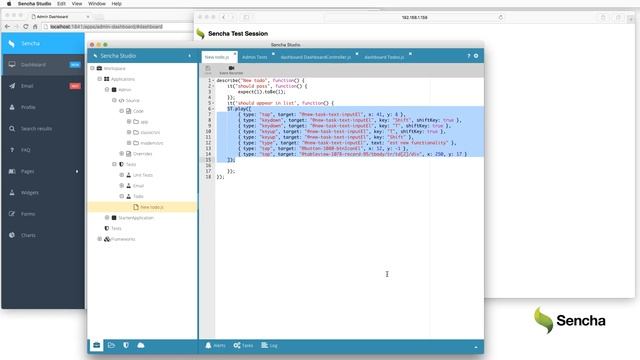
Task: Switch to dashboard DashboardController.js tab
Action: pyautogui.click(x=316, y=57)
